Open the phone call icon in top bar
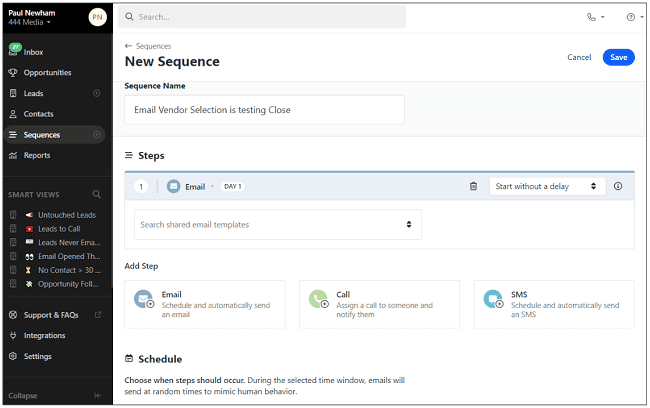 click(595, 17)
